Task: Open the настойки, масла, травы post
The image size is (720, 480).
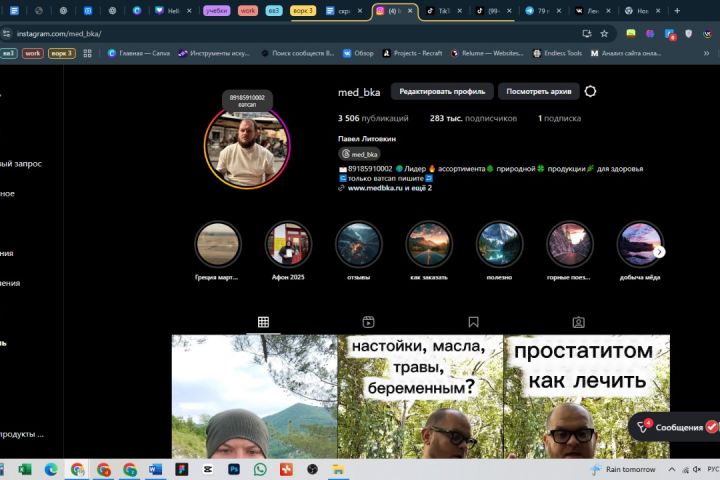Action: (x=420, y=396)
